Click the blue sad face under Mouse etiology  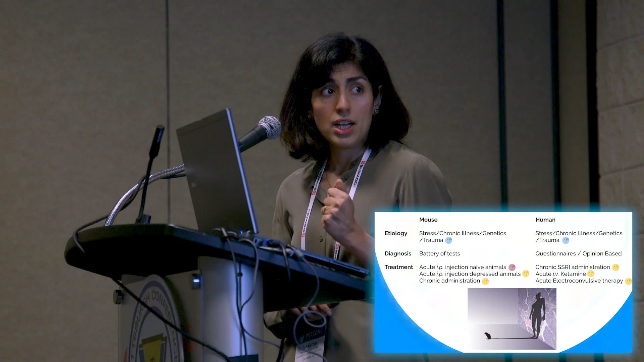point(448,240)
